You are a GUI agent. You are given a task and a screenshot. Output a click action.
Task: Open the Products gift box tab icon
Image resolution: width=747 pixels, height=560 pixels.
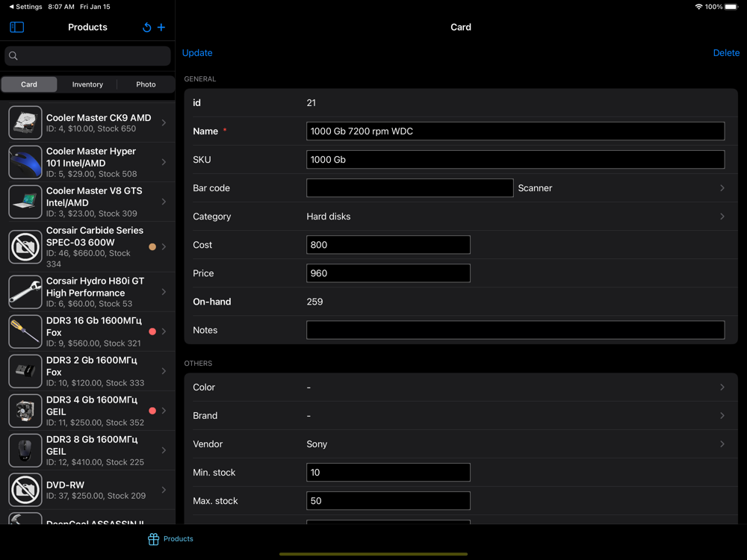pos(153,539)
